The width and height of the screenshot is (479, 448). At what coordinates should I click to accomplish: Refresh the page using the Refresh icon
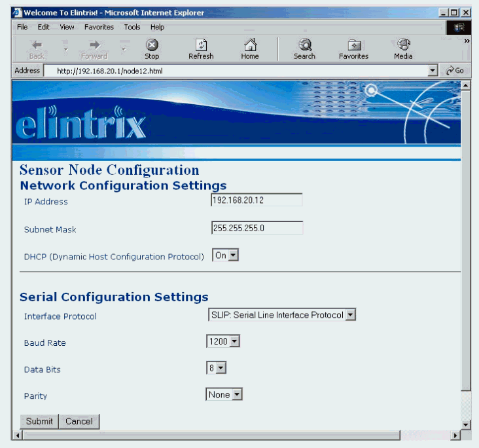click(201, 45)
